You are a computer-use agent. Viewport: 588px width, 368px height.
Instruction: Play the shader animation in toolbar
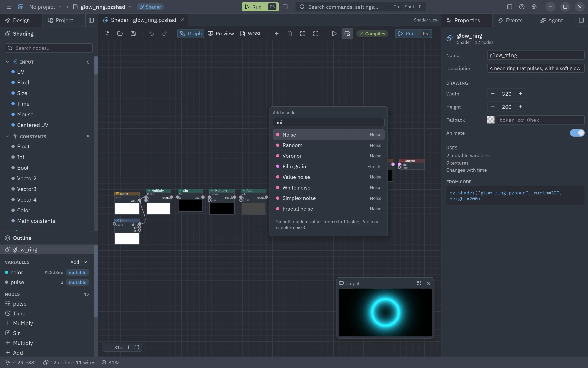coord(334,34)
